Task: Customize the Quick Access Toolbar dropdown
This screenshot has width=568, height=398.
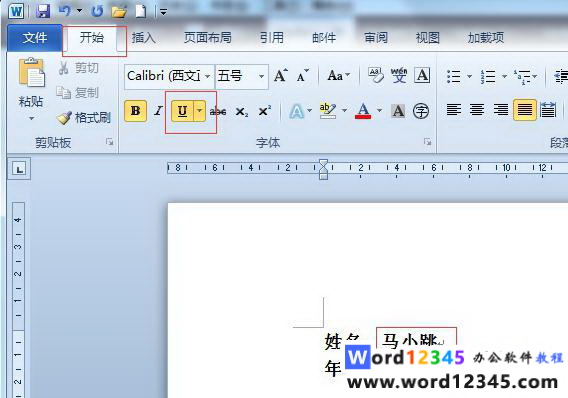Action: coord(163,12)
